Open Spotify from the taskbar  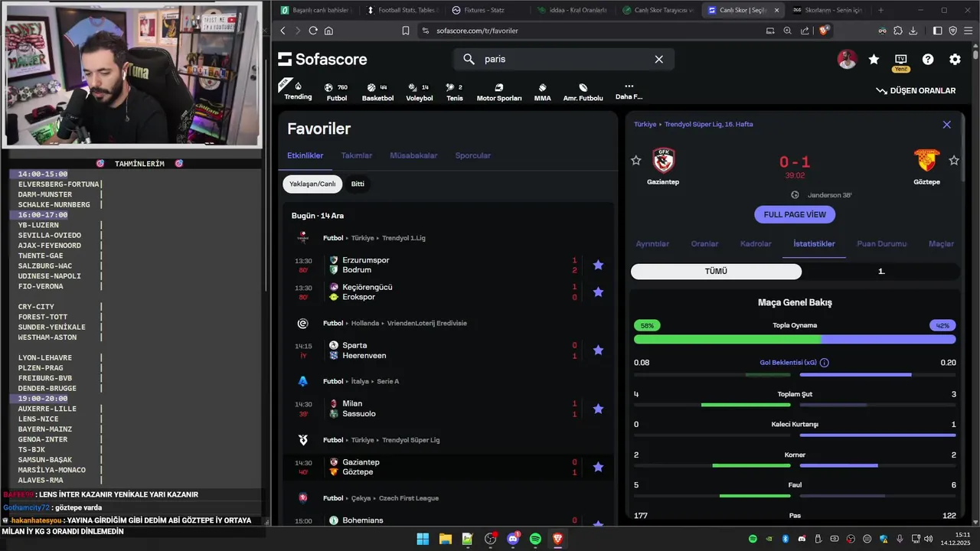pos(535,539)
